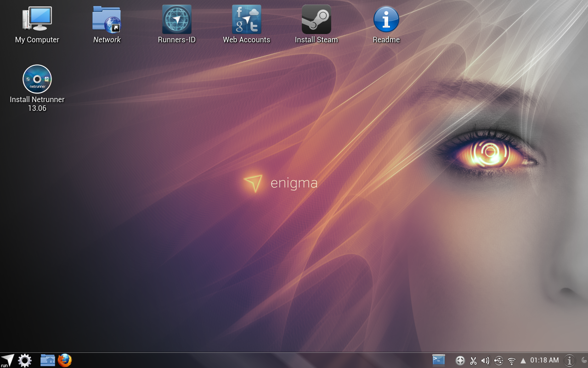Image resolution: width=588 pixels, height=368 pixels.
Task: Expand hidden tray icons arrow
Action: point(523,361)
